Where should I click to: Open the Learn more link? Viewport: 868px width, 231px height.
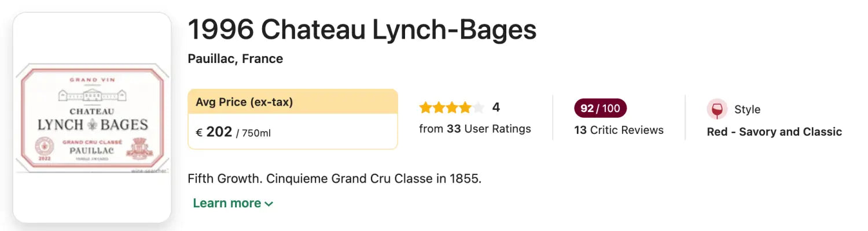tap(233, 203)
